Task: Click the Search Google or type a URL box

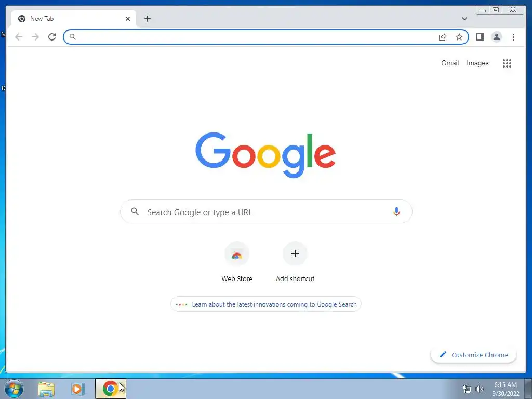Action: point(266,212)
